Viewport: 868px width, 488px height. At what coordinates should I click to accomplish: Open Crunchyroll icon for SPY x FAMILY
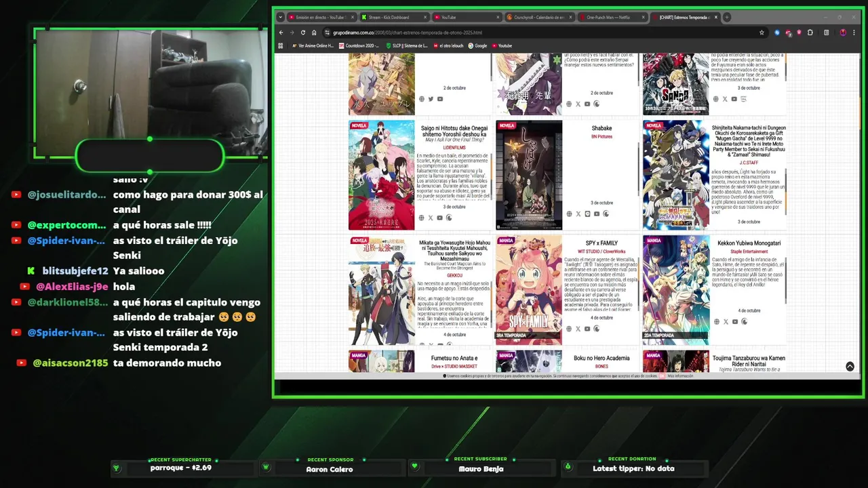click(x=597, y=329)
